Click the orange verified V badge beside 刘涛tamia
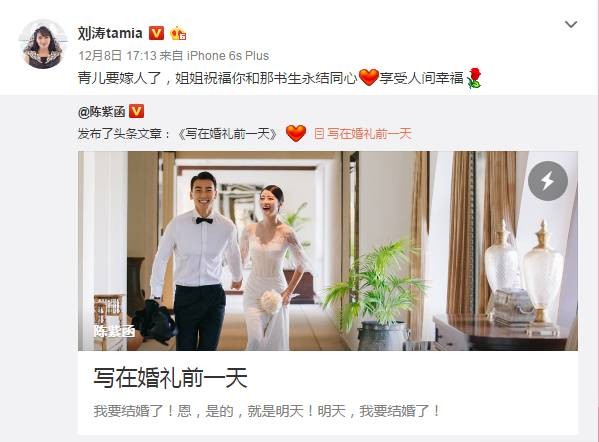This screenshot has height=442, width=599. point(156,33)
